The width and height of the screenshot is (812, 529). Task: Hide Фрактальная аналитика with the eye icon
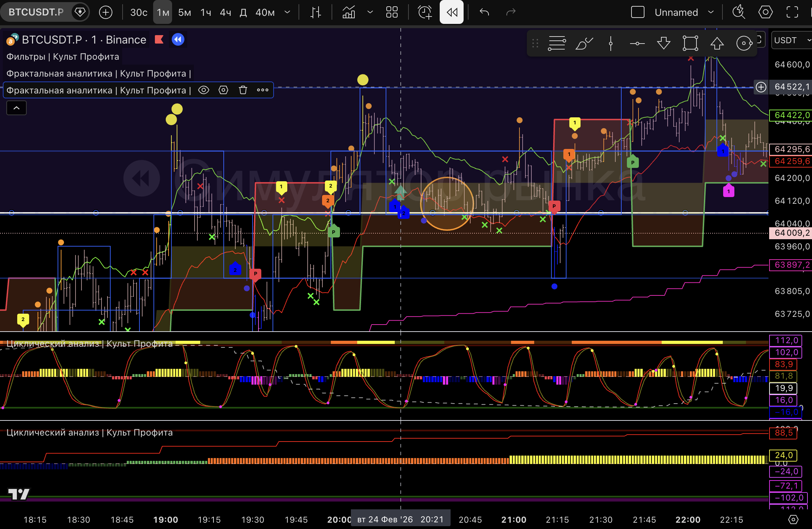(x=204, y=90)
